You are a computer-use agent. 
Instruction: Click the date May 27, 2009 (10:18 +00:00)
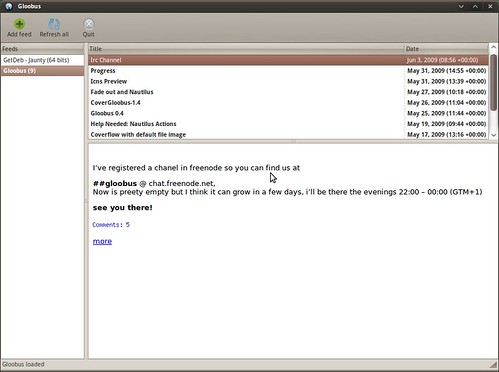coord(446,92)
